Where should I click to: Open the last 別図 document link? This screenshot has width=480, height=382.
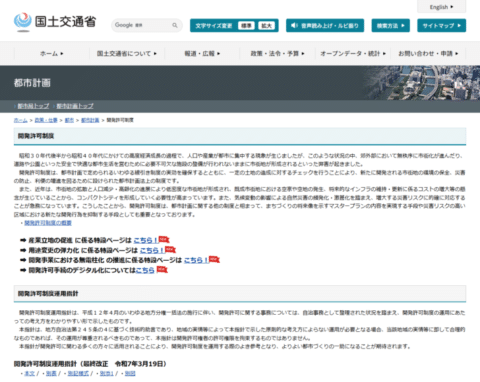(130, 373)
